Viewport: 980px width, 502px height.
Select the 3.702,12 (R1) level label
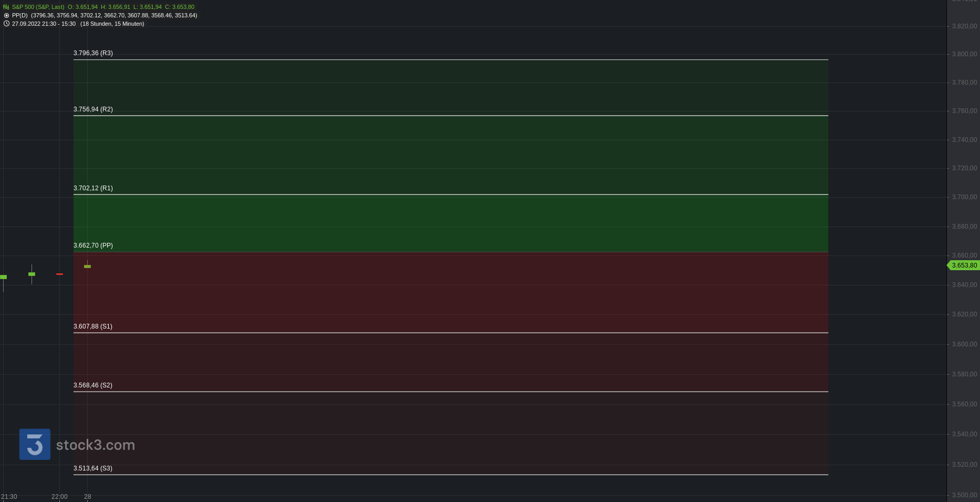point(93,188)
